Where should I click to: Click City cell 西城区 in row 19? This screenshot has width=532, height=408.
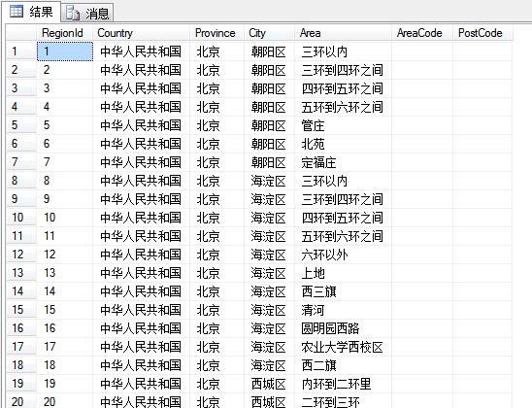(x=269, y=383)
